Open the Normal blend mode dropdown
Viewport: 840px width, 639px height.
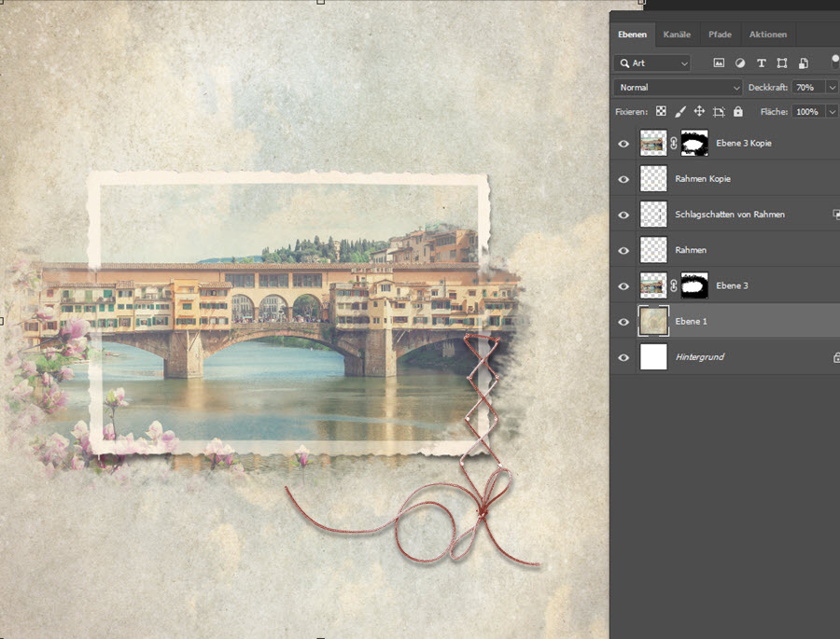tap(679, 87)
